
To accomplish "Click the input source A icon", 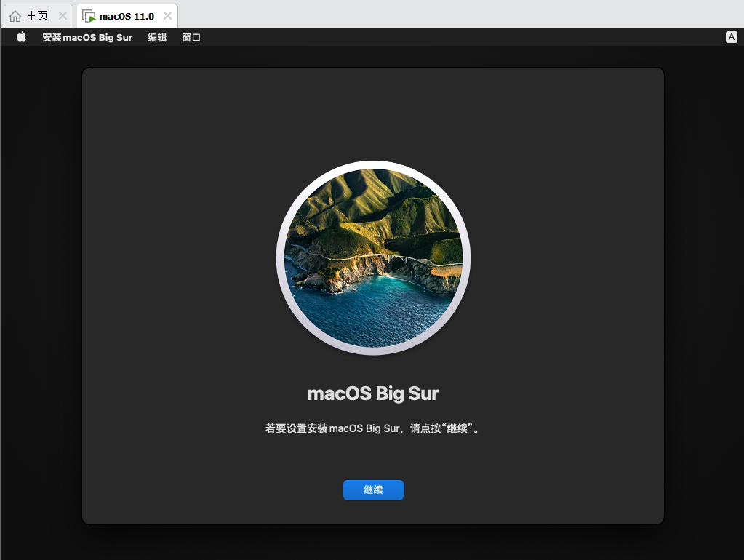I will pos(731,37).
